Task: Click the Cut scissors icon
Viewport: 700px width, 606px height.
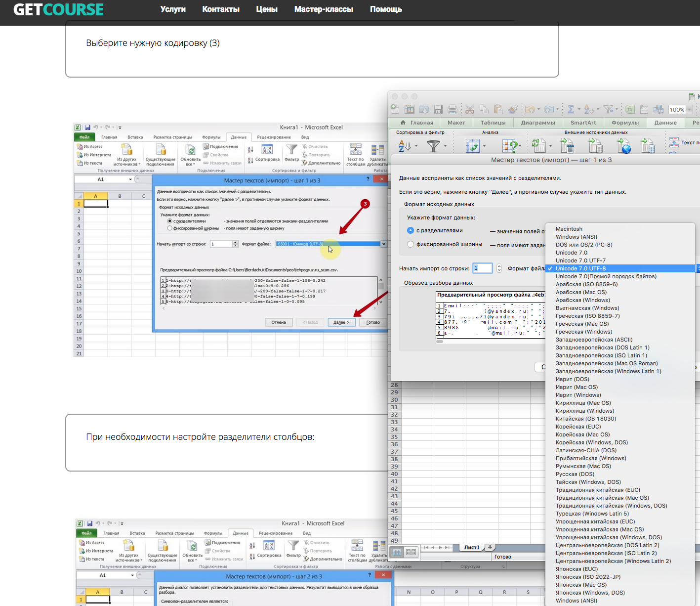Action: click(x=470, y=109)
